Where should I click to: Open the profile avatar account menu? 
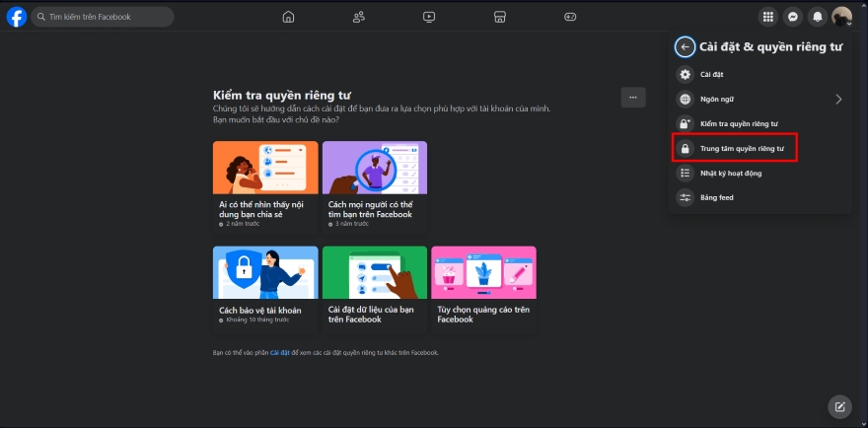[841, 17]
